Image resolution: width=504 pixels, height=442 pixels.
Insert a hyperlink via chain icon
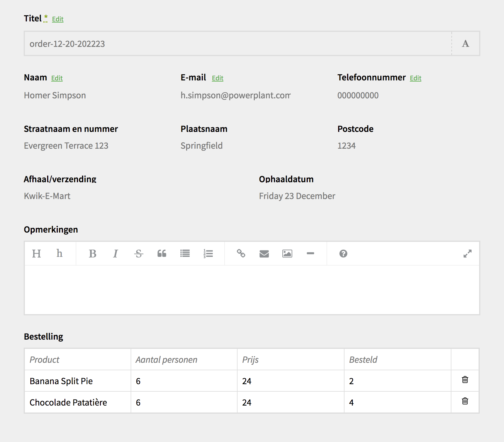click(x=241, y=254)
